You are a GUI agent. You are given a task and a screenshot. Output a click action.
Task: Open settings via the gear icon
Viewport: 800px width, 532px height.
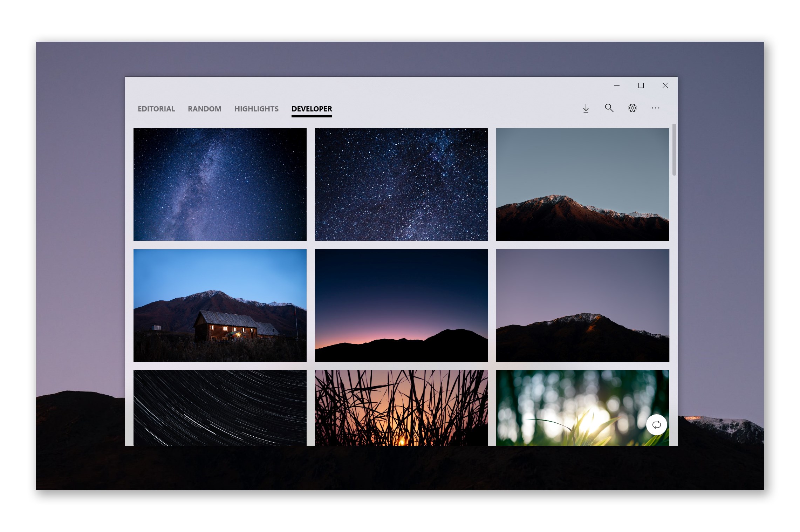pyautogui.click(x=632, y=108)
